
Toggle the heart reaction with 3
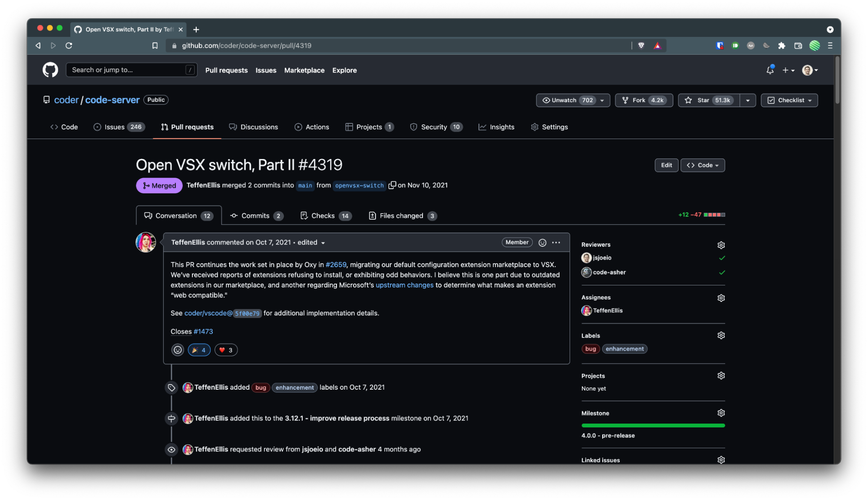226,350
